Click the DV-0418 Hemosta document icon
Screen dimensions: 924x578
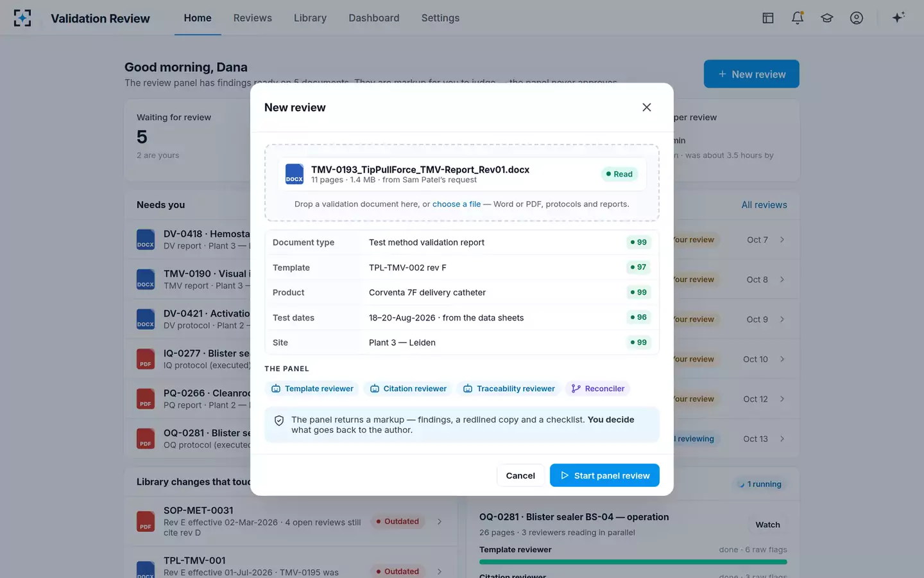[146, 240]
